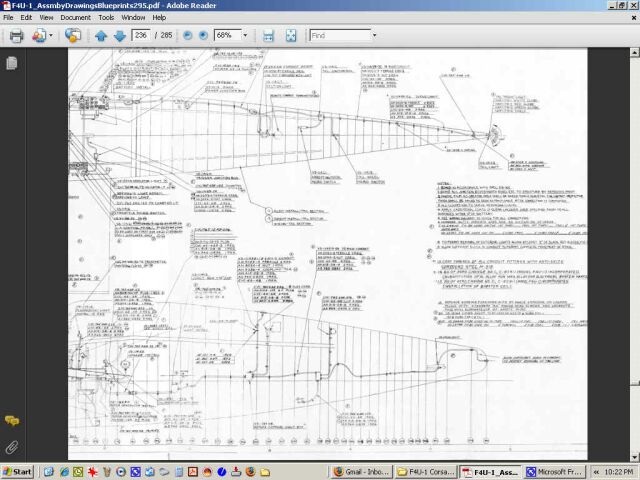640x480 pixels.
Task: Click the first quick launch desktop icon
Action: 49,472
